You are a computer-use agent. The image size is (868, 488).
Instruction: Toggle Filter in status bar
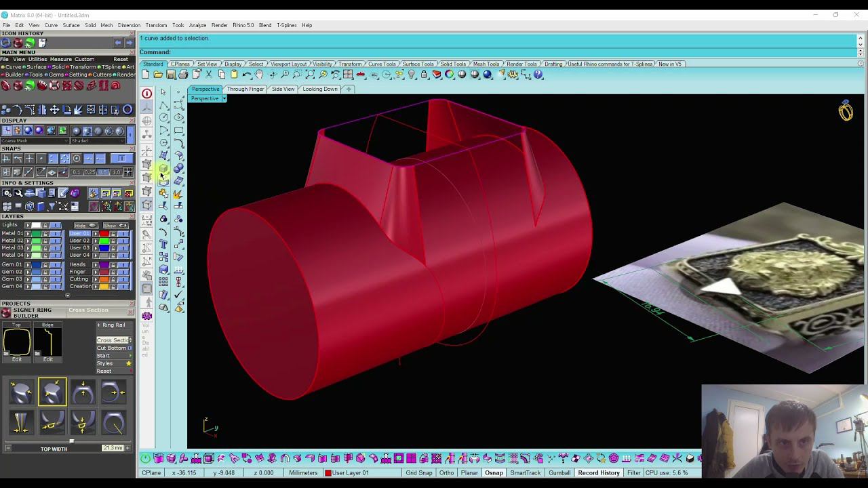634,473
